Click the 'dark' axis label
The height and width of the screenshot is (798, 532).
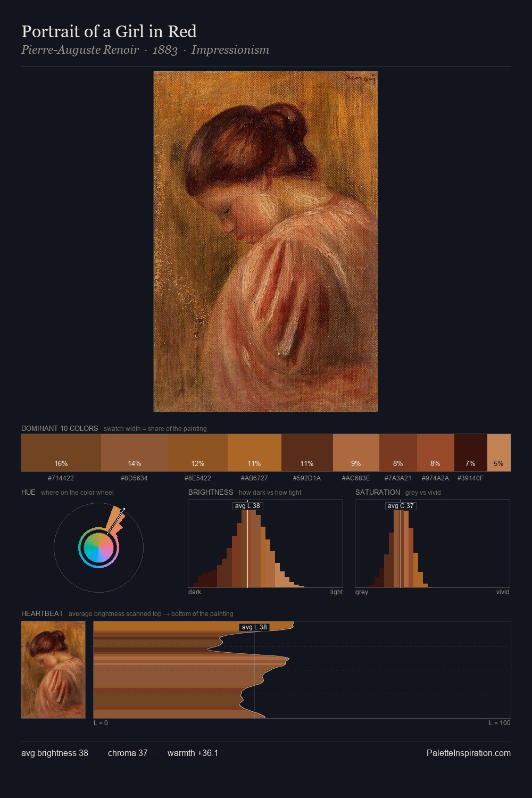coord(195,592)
